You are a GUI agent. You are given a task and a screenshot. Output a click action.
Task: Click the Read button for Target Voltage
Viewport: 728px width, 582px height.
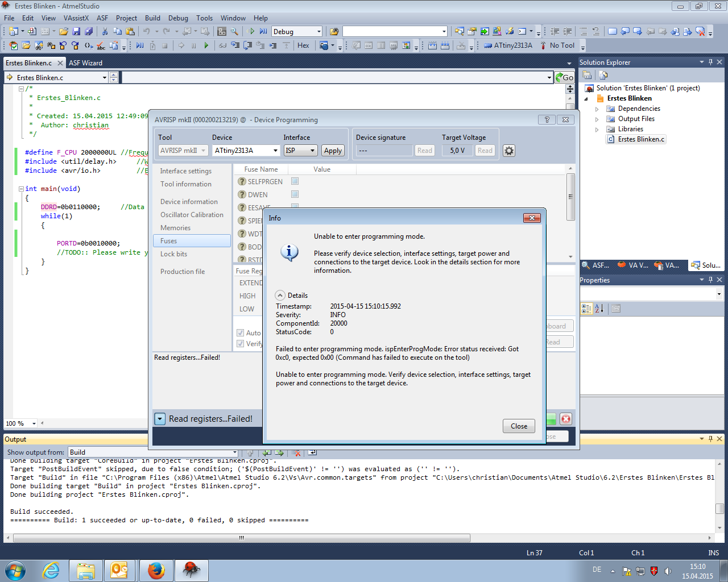coord(485,151)
